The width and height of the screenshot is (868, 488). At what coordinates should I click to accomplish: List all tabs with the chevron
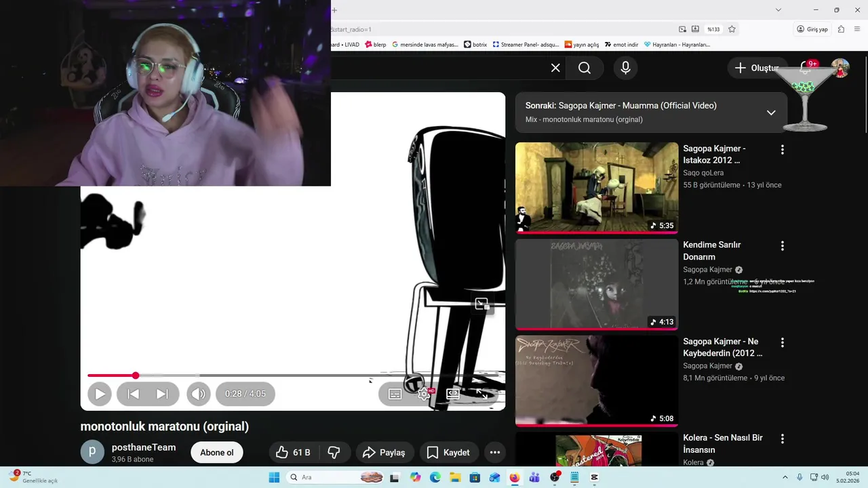[778, 10]
